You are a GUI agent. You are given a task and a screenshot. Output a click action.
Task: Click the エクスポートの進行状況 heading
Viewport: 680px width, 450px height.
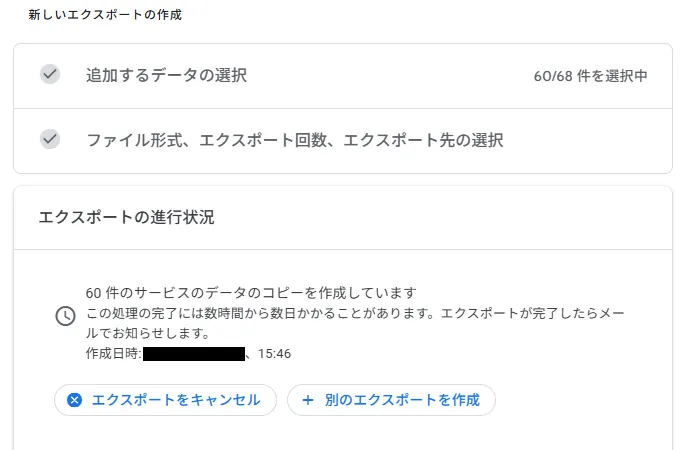126,217
